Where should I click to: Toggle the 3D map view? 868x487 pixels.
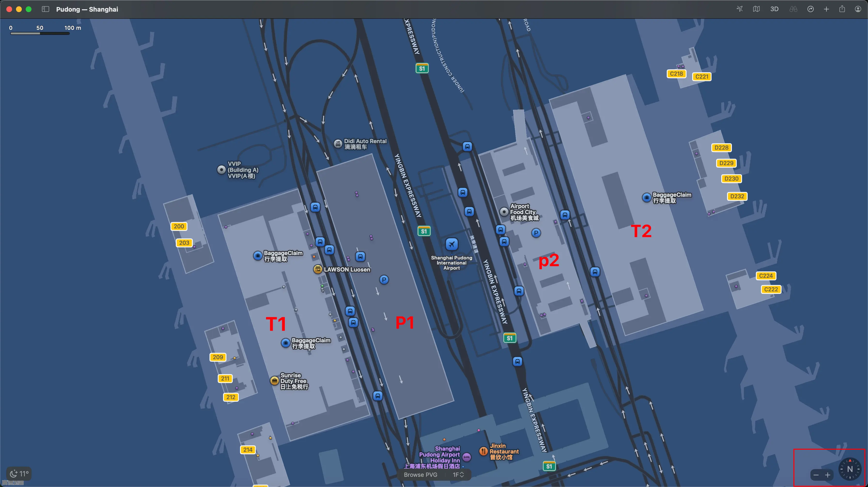pyautogui.click(x=774, y=9)
